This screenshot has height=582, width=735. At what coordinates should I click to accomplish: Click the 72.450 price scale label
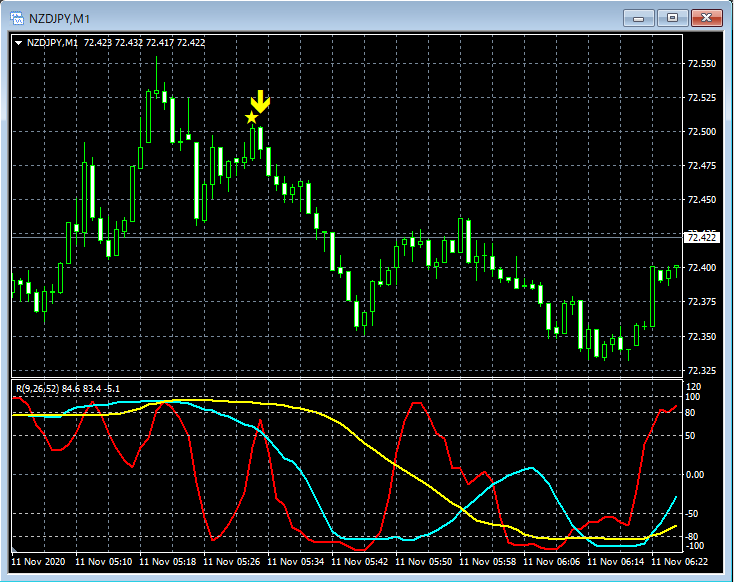point(702,200)
